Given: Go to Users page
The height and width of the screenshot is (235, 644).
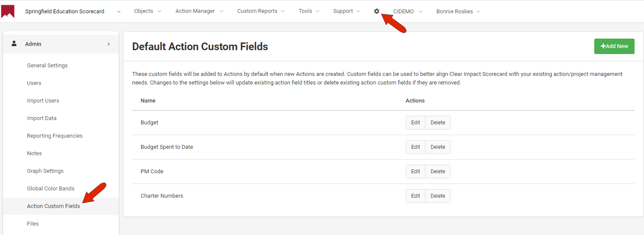Looking at the screenshot, I should [x=34, y=83].
